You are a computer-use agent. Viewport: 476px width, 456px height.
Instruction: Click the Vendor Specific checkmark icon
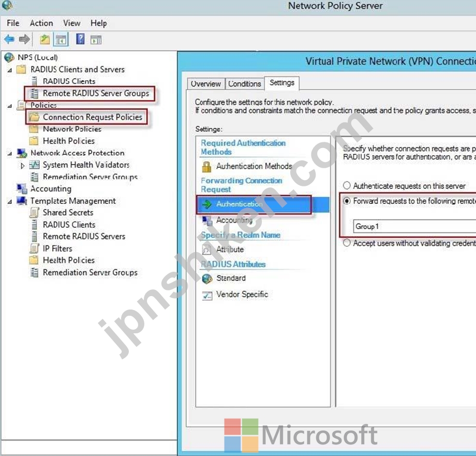tap(207, 295)
